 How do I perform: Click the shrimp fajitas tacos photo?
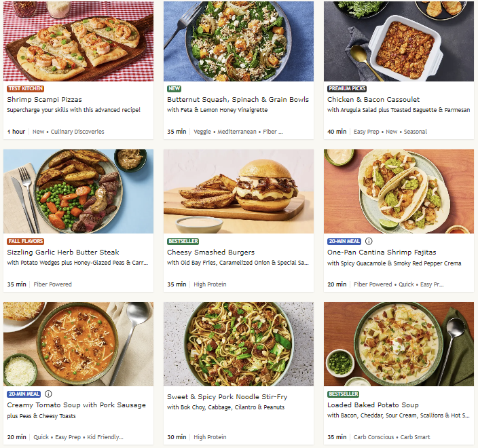[399, 191]
